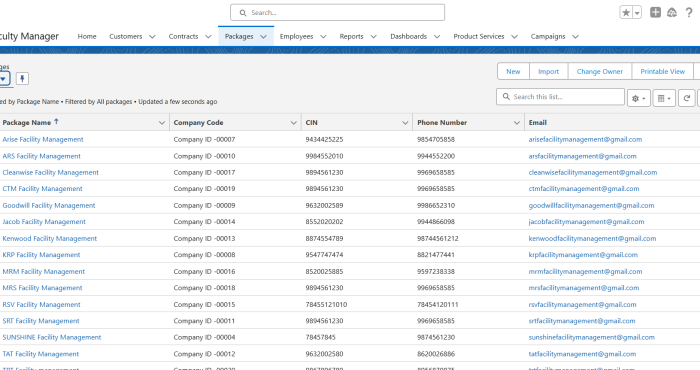Focus the global Search box

(x=338, y=12)
